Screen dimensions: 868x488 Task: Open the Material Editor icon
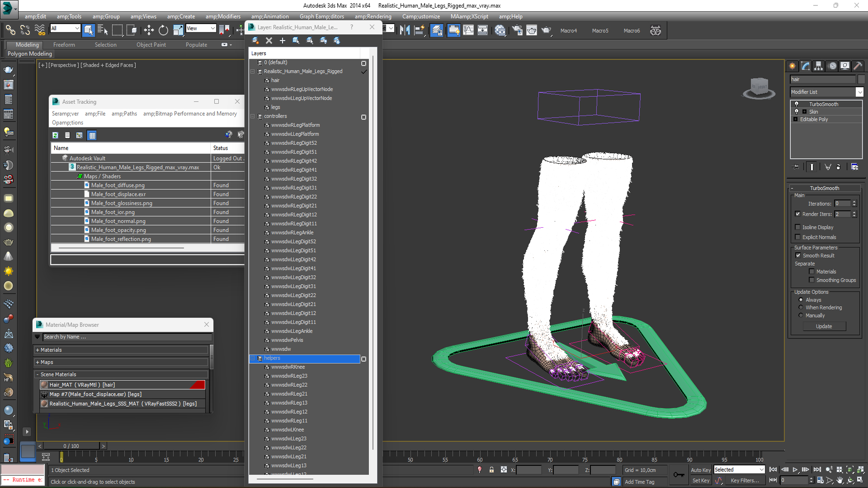tap(500, 30)
